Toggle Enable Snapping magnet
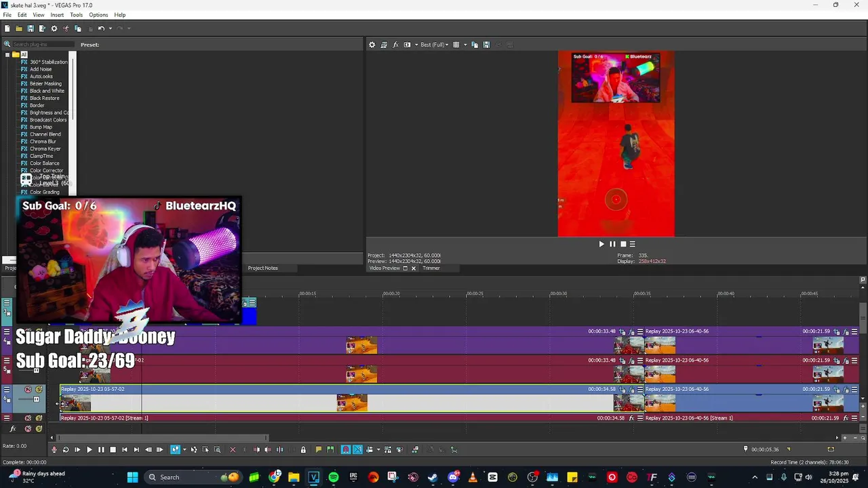The height and width of the screenshot is (488, 868). point(346,449)
